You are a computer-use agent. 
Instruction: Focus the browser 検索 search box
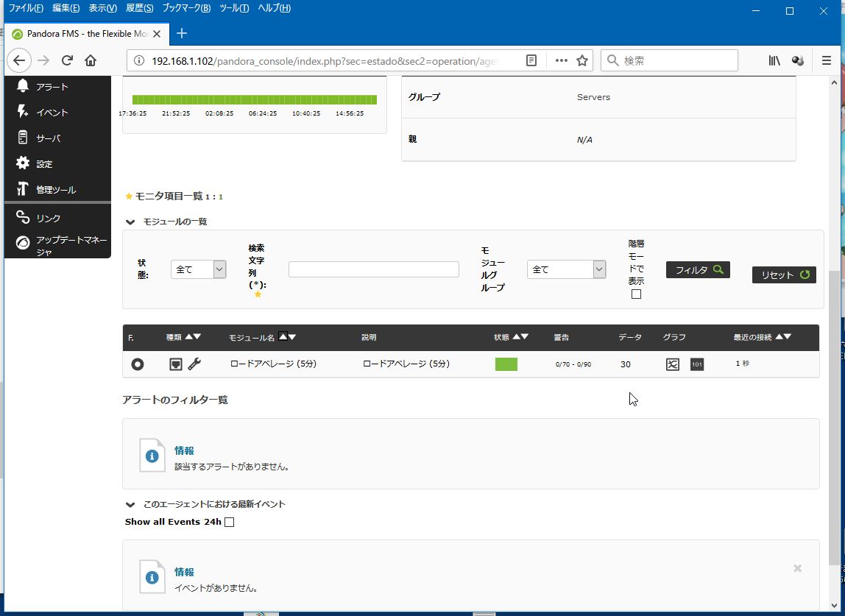pos(669,60)
